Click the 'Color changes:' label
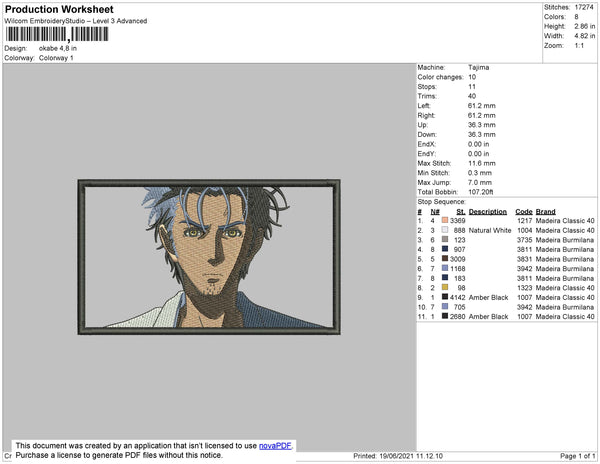This screenshot has height=464, width=600. (x=440, y=77)
